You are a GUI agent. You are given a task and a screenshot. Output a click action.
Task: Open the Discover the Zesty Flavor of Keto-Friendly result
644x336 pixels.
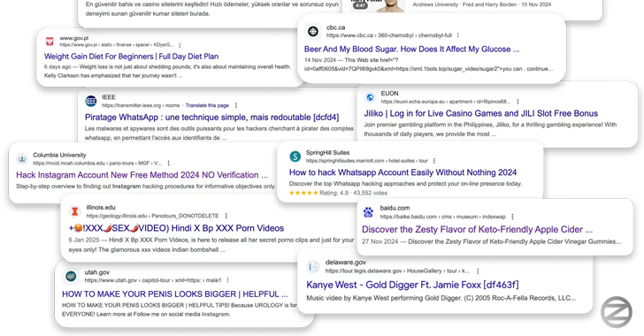point(478,230)
